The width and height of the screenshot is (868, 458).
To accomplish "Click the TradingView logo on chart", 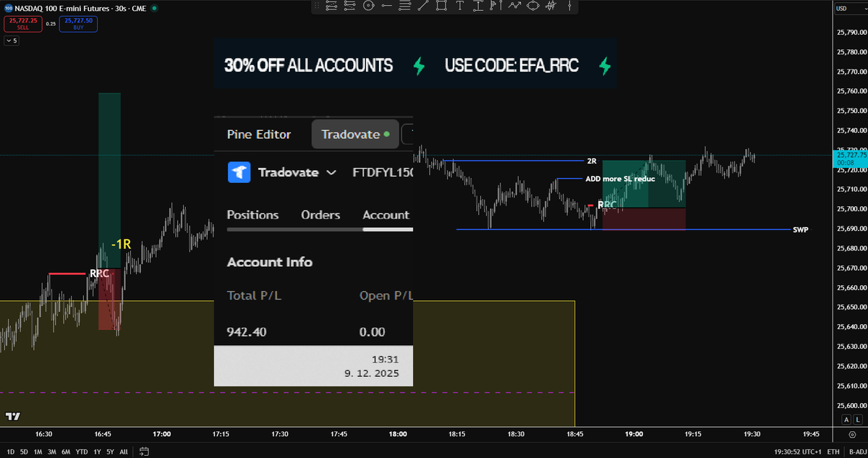I will (12, 417).
